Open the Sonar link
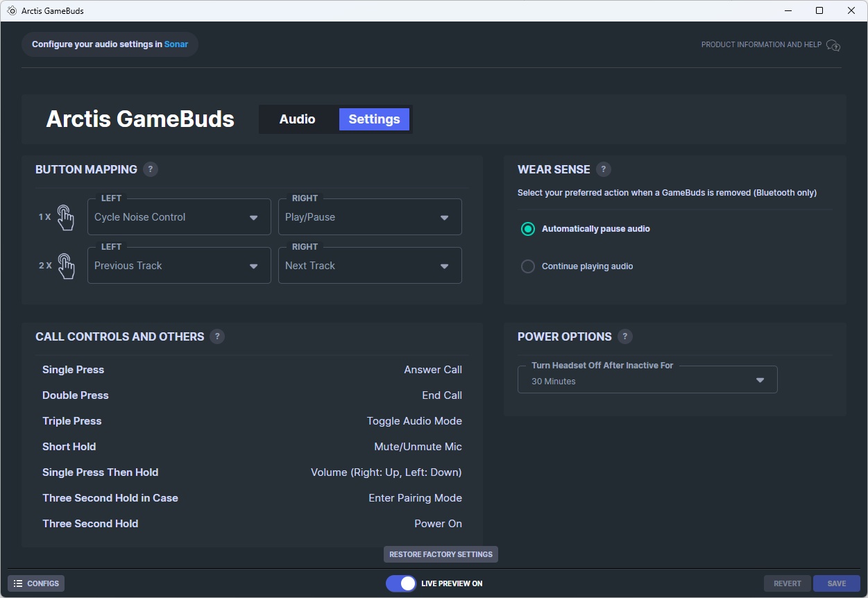Image resolution: width=868 pixels, height=598 pixels. point(176,44)
